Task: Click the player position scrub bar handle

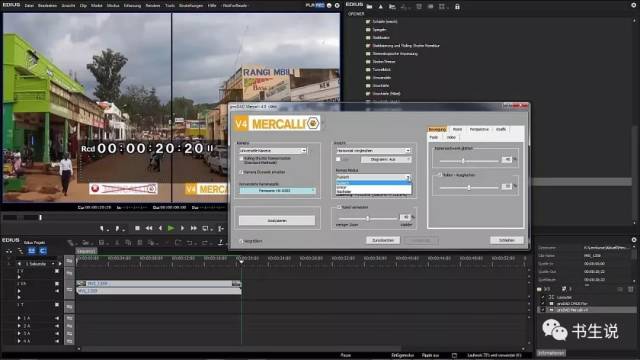Action: (40, 218)
